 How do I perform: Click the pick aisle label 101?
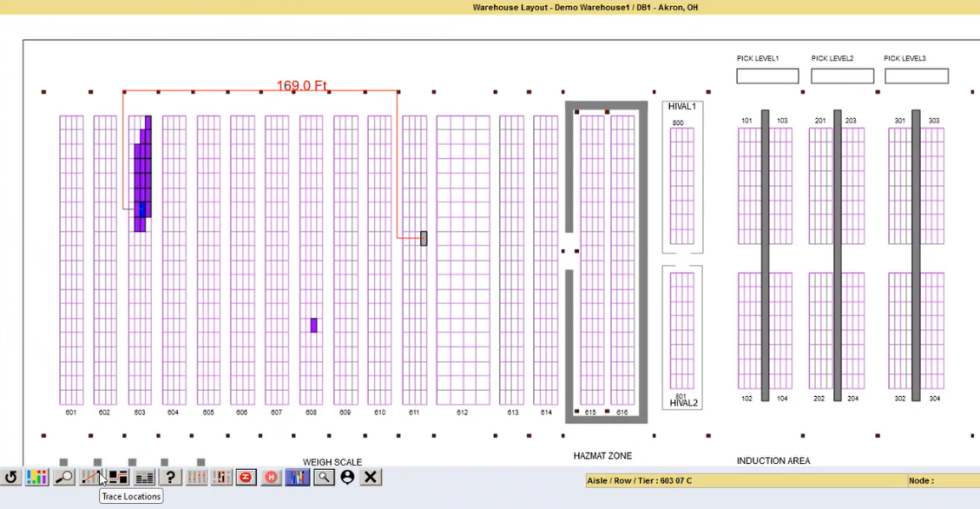[x=747, y=121]
